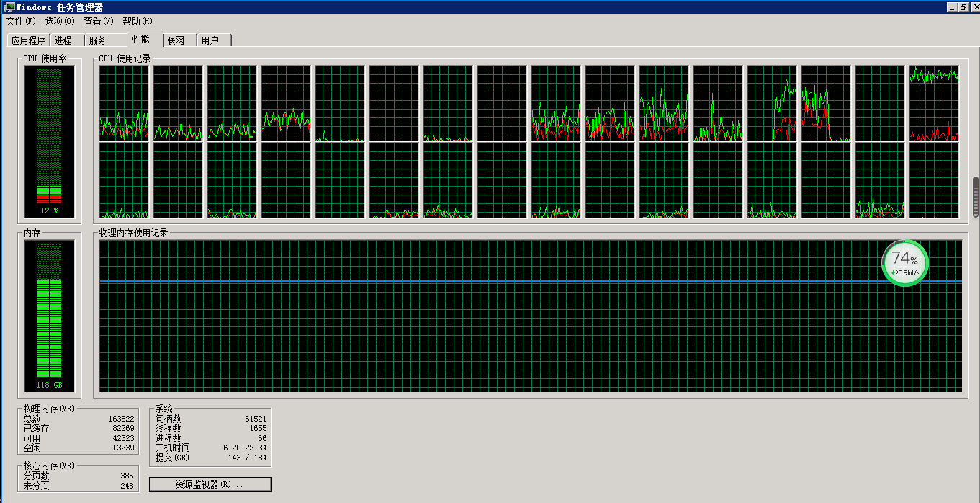Open the 文件 menu
This screenshot has height=503, width=980.
[21, 21]
